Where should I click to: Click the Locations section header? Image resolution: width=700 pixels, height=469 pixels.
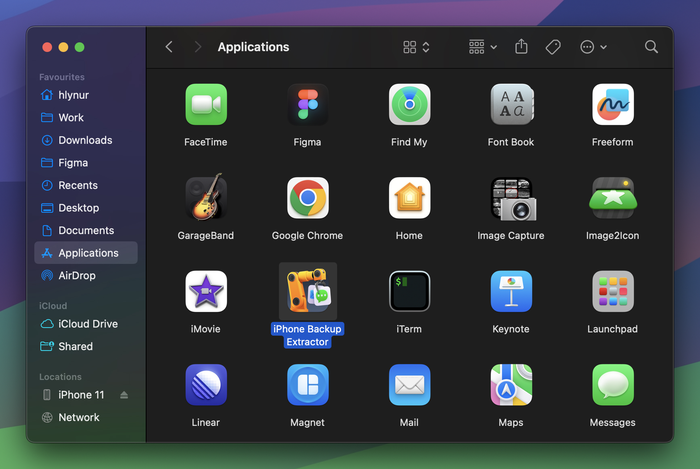[60, 377]
